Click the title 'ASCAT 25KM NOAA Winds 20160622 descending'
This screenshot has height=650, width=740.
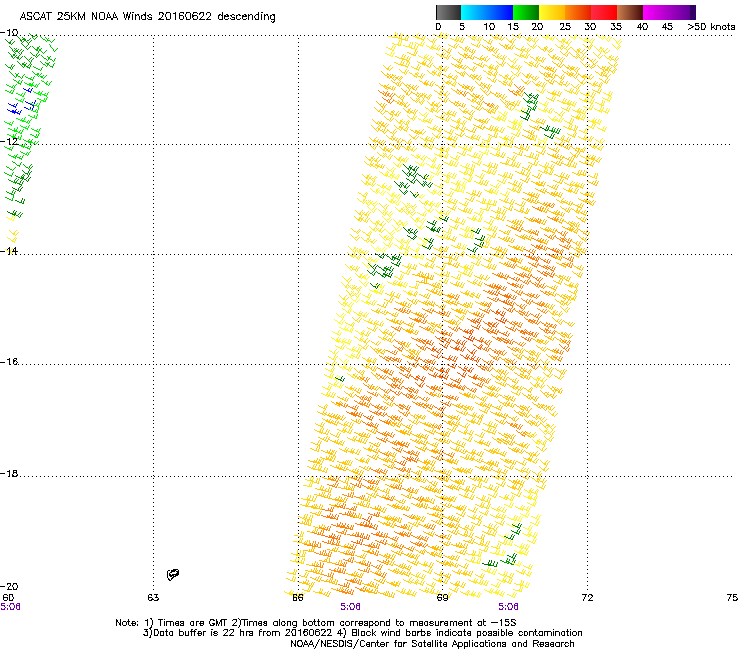[x=147, y=16]
